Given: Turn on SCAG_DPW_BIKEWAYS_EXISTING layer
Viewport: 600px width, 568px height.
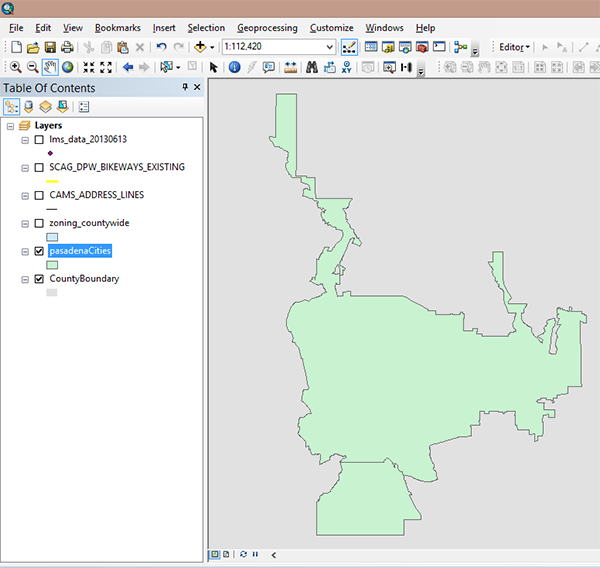Looking at the screenshot, I should (39, 167).
